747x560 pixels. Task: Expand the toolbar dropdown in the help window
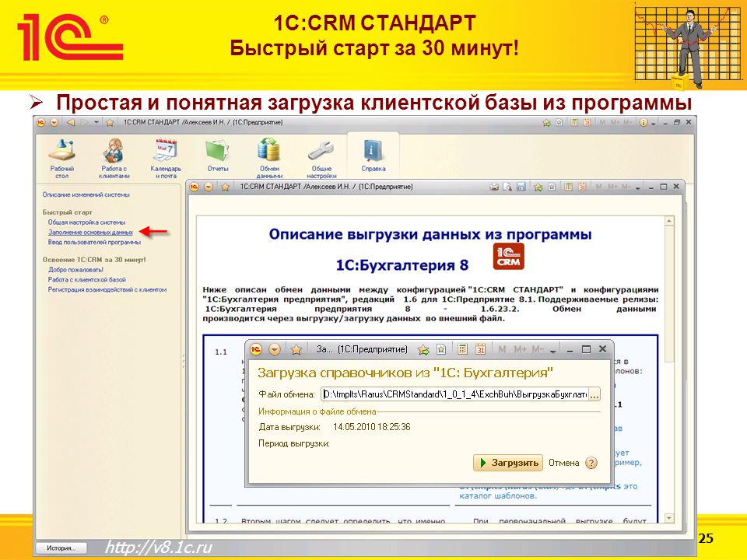click(x=638, y=188)
